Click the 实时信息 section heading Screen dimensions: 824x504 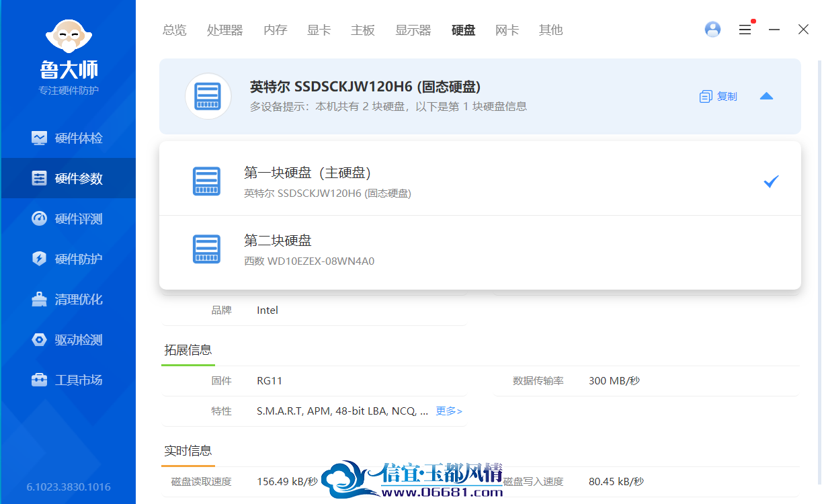[188, 451]
